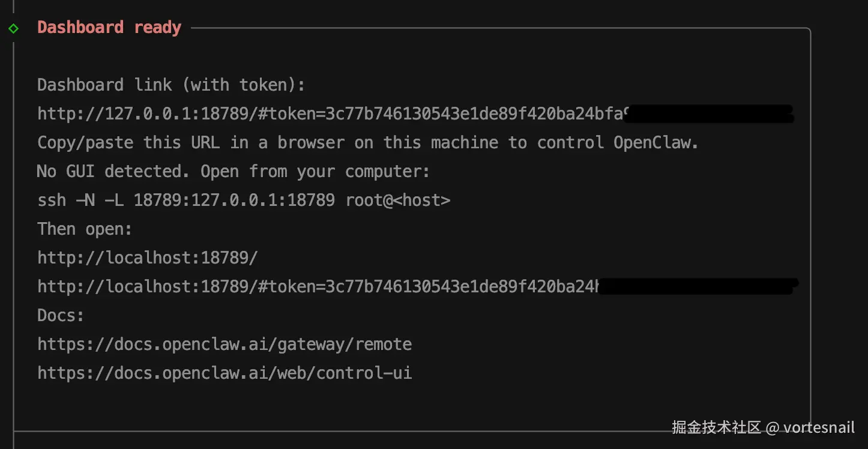Click the "@ vortesnail" author watermark

click(x=811, y=427)
